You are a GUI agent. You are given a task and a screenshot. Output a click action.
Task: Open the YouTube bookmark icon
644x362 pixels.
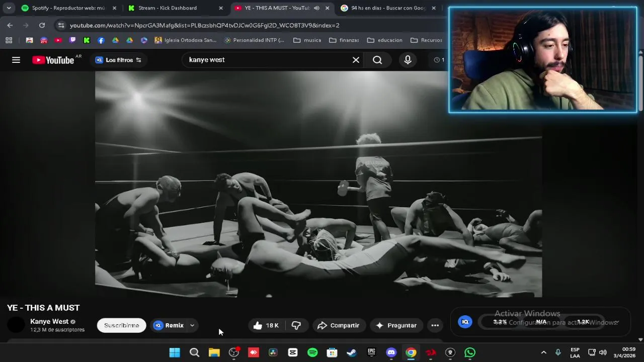[x=58, y=40]
